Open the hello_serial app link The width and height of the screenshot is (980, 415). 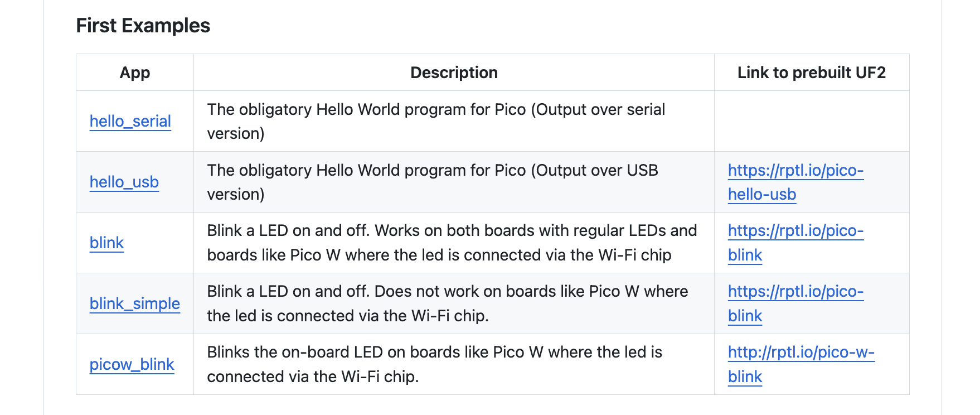pos(130,121)
